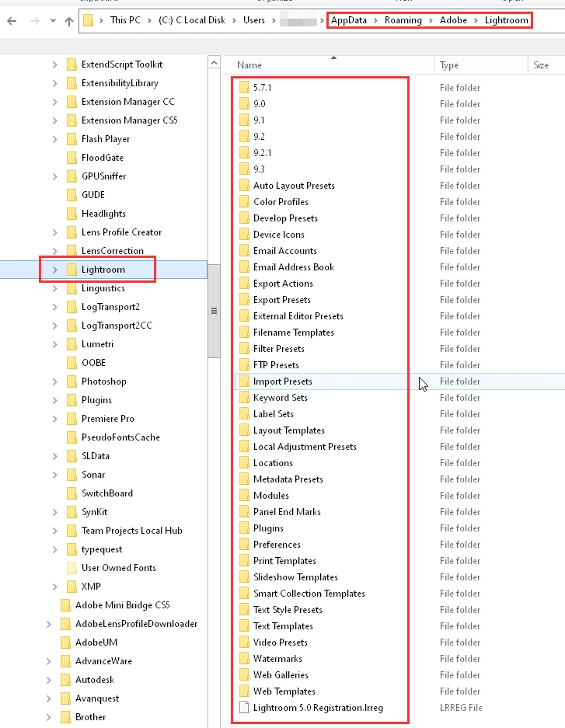Select the '9.3' folder name

click(259, 169)
